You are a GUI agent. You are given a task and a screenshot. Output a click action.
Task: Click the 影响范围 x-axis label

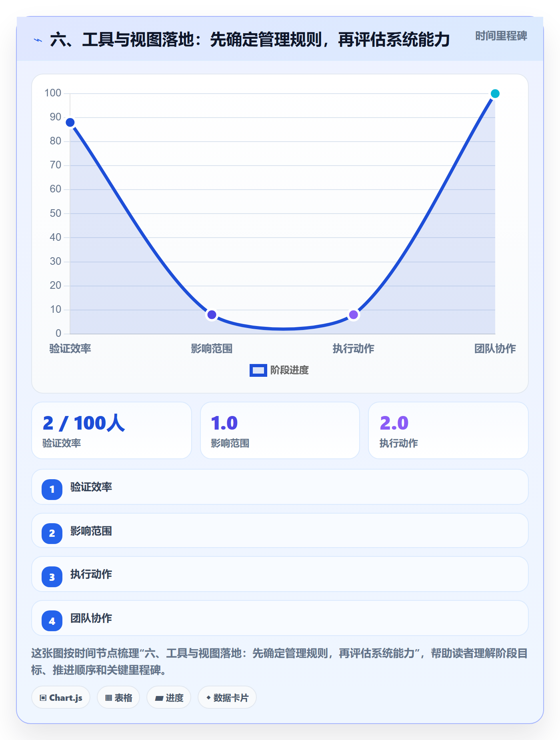coord(212,348)
